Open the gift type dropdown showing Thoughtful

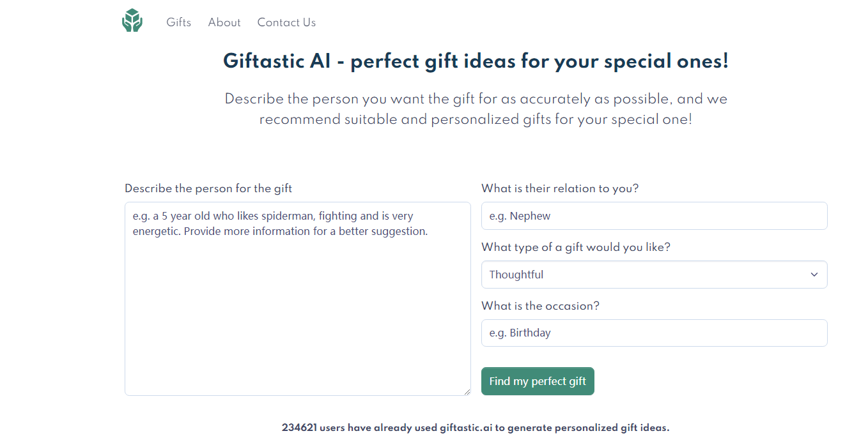(654, 275)
